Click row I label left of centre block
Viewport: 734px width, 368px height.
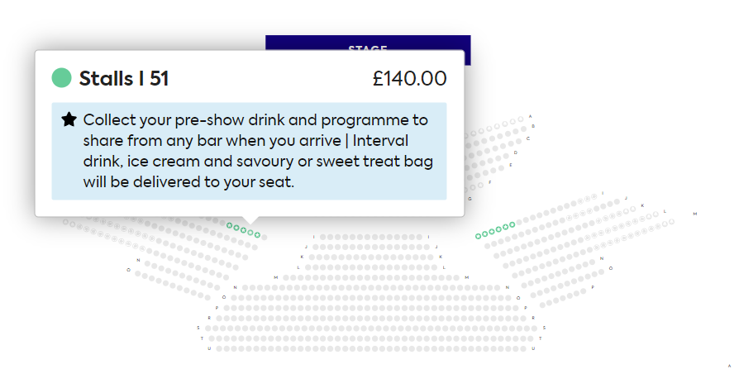314,237
